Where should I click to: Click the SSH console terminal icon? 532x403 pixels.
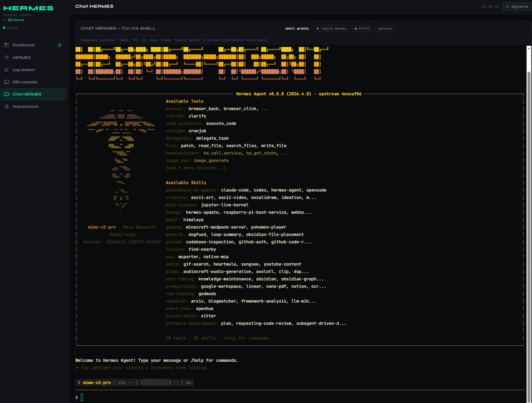[x=7, y=82]
